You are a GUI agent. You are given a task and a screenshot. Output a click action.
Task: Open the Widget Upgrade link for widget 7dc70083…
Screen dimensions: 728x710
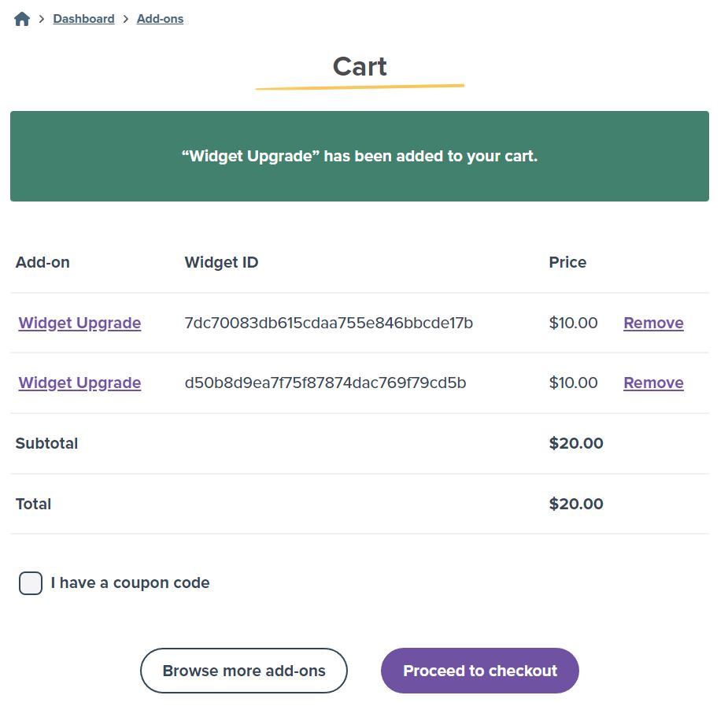coord(79,323)
